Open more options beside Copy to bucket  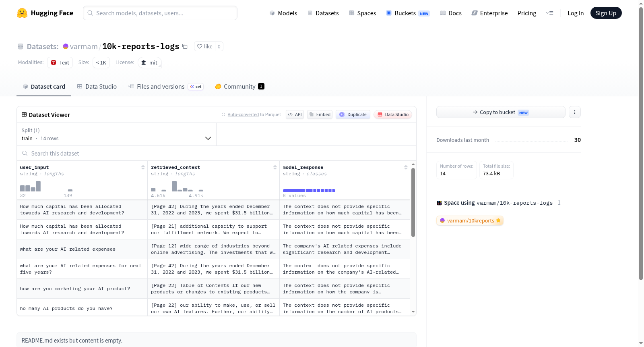[x=575, y=112]
